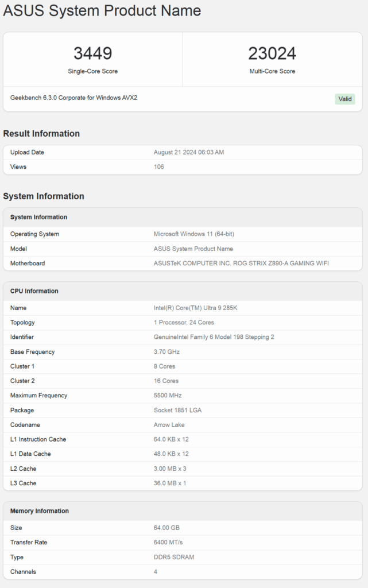Click 'Microsoft Windows 11 (64-bit)' value
This screenshot has height=588, width=368.
pos(193,234)
